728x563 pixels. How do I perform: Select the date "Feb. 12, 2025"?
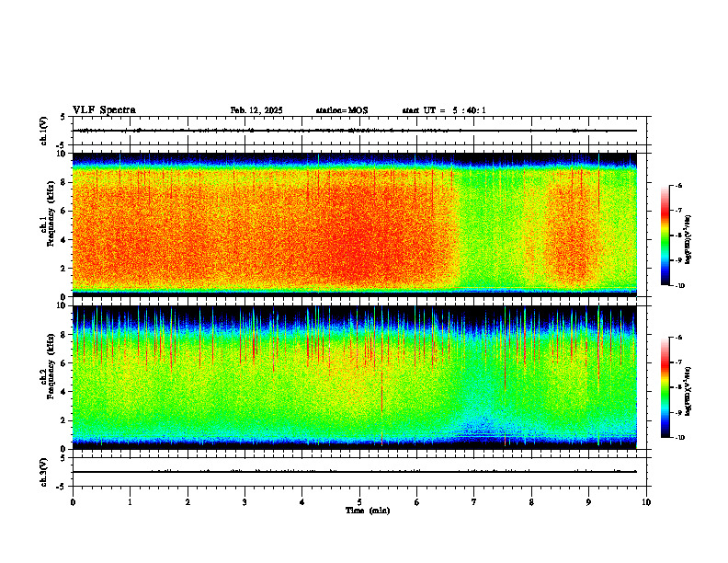point(256,110)
